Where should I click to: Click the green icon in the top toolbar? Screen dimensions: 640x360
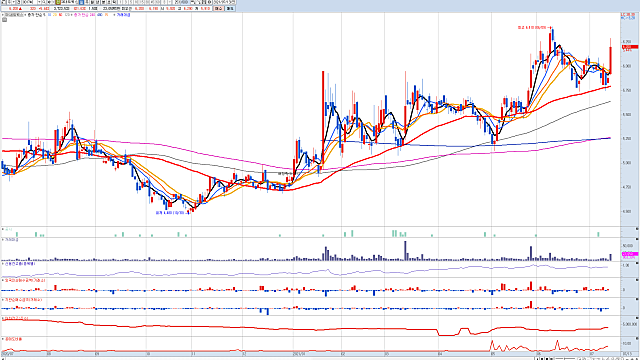58,2
